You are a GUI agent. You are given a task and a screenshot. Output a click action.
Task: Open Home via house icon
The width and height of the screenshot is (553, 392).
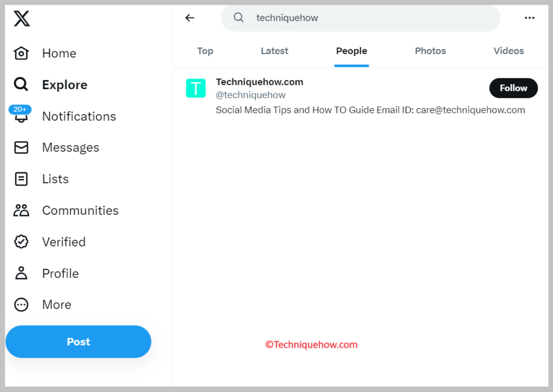coord(21,53)
